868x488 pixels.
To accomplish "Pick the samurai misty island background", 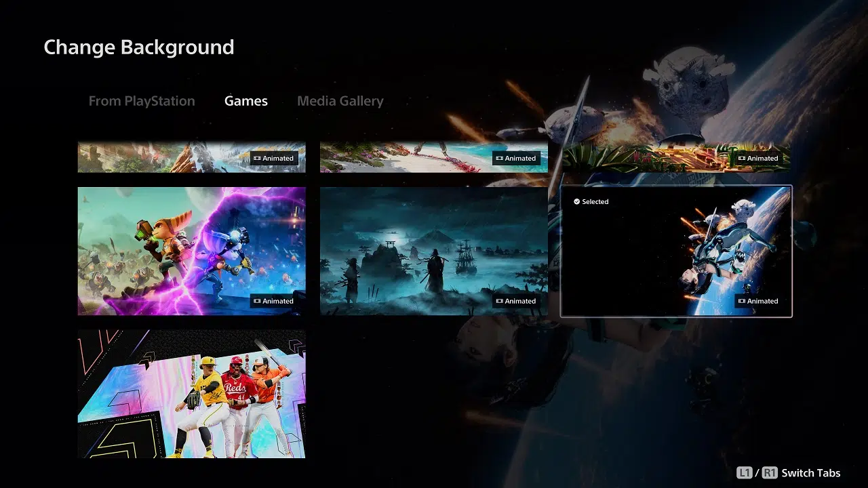I will 434,251.
